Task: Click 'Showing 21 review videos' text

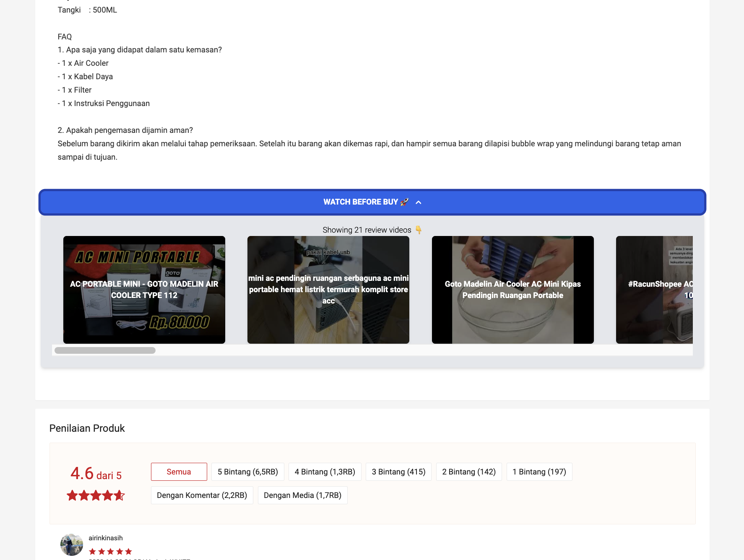Action: pos(367,230)
